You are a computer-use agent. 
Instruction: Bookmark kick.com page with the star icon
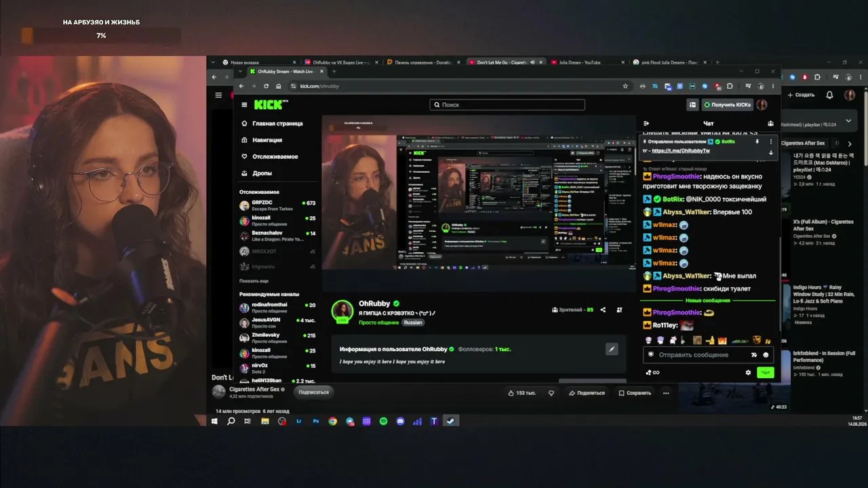pyautogui.click(x=625, y=86)
